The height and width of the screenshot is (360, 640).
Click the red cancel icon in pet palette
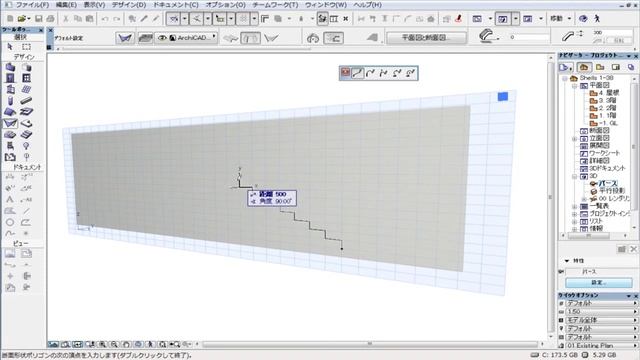[x=345, y=73]
